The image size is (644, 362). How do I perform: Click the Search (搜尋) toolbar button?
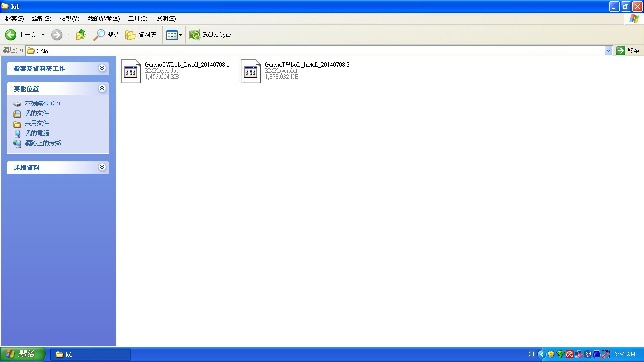[x=106, y=35]
